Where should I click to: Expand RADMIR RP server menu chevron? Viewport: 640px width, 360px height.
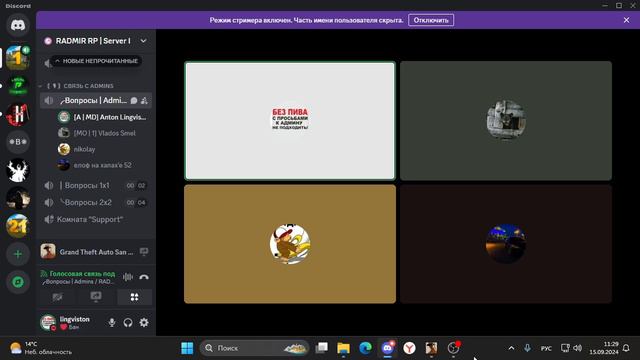coord(143,41)
